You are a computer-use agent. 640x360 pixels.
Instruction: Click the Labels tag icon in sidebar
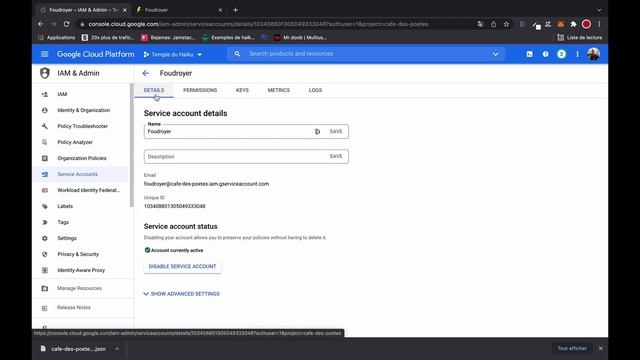pyautogui.click(x=44, y=206)
